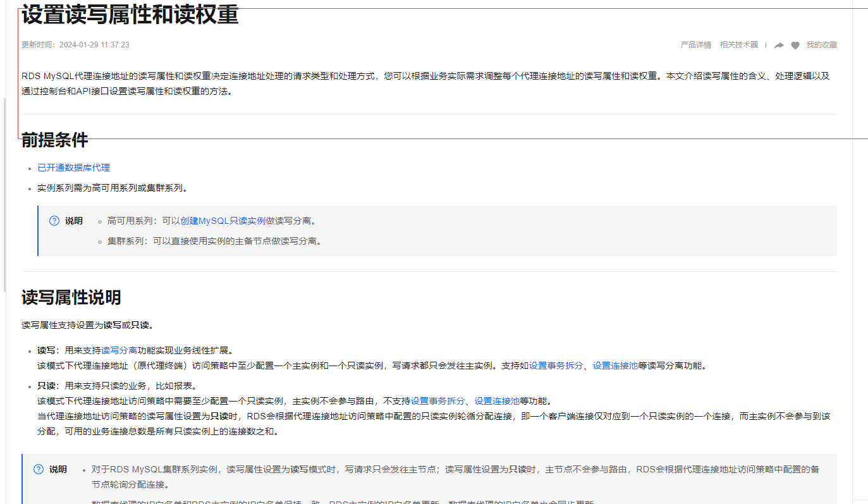868x504 pixels.
Task: Click the info icon beside 高可用系列 note
Action: pyautogui.click(x=54, y=221)
